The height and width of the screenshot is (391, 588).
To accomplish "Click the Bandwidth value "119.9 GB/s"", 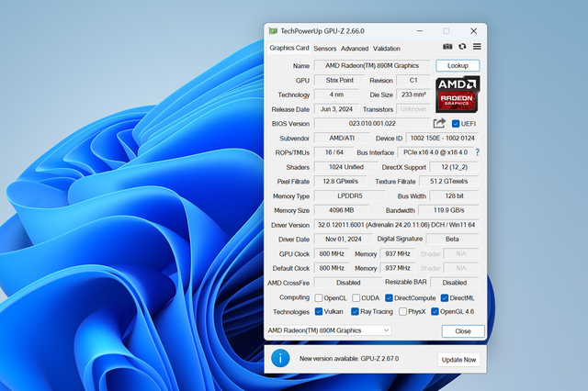I will [x=448, y=210].
